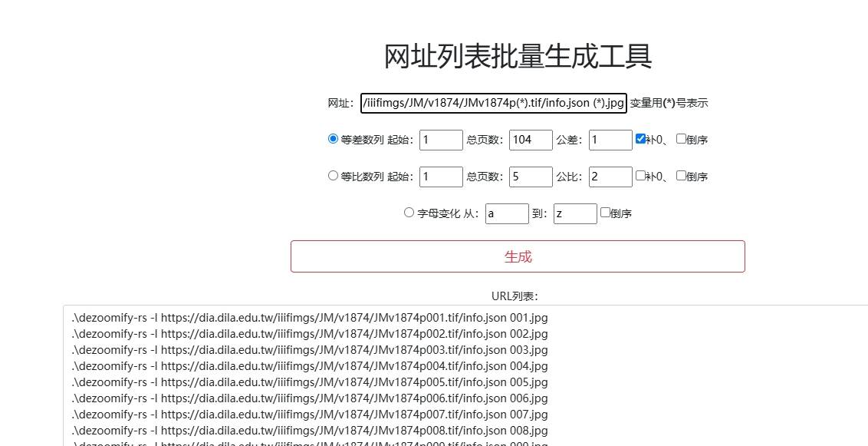Select the 等比数列 radio button
Screen dimensions: 868x446
pyautogui.click(x=333, y=176)
